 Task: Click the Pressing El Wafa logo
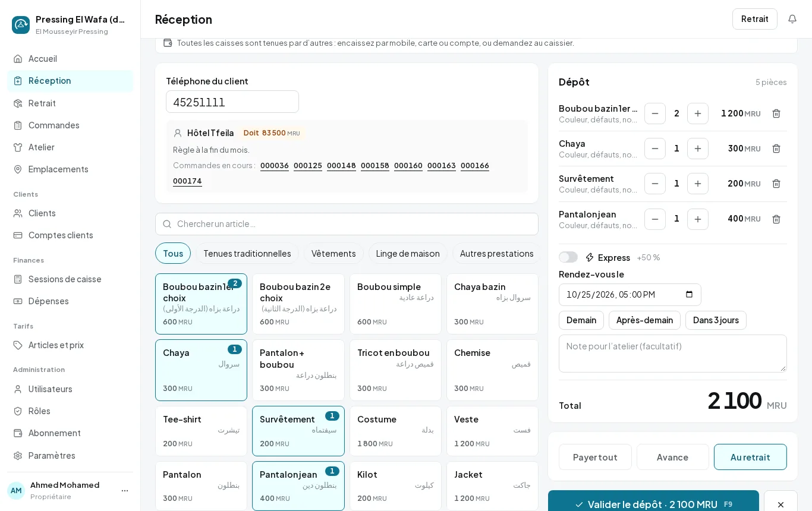click(x=21, y=25)
